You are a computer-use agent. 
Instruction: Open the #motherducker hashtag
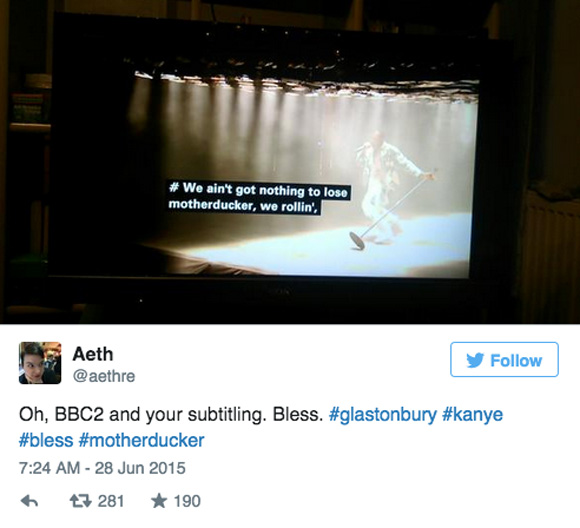pyautogui.click(x=141, y=440)
